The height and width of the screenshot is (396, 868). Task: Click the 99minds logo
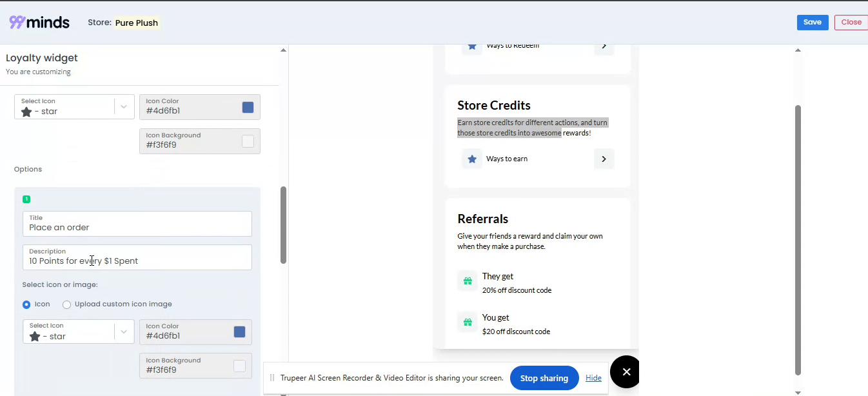tap(39, 23)
